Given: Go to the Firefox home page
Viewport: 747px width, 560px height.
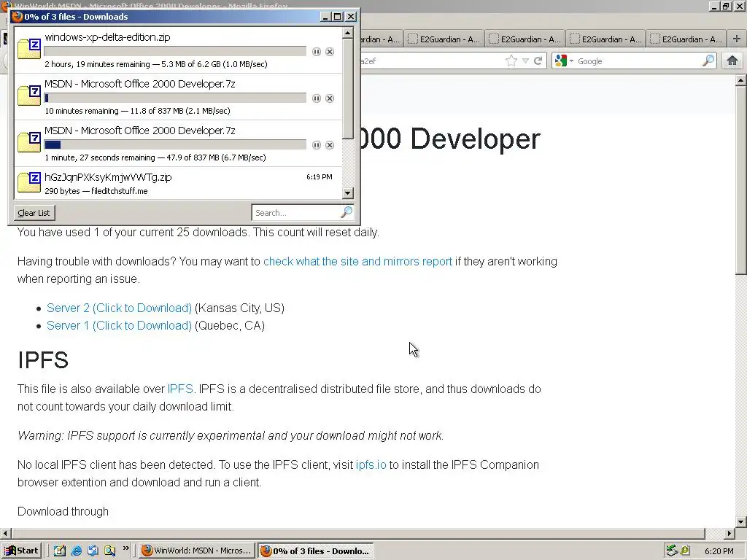Looking at the screenshot, I should (x=732, y=61).
